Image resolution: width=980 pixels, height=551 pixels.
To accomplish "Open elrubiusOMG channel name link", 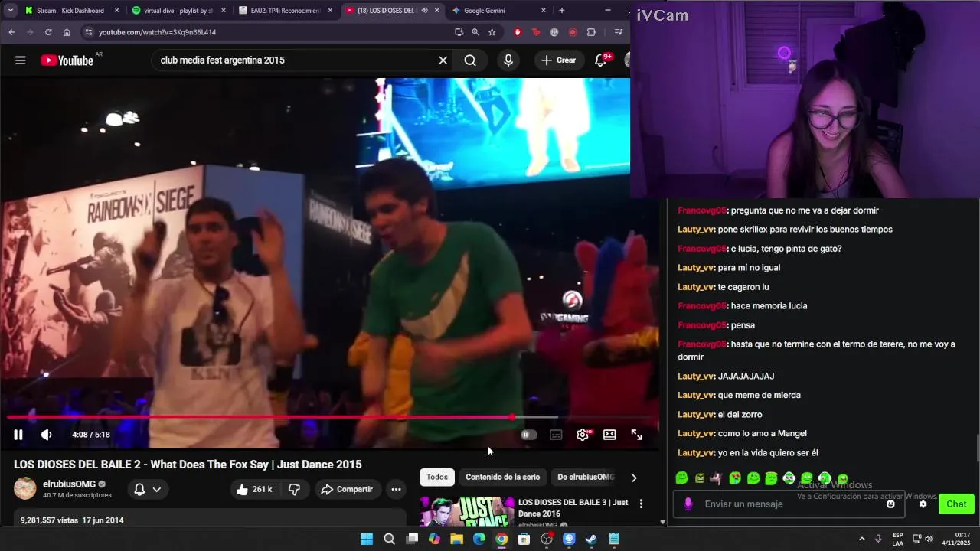I will tap(69, 484).
